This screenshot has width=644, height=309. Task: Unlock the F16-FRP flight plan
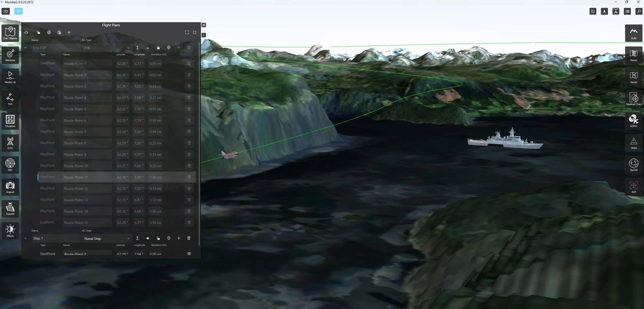158,47
